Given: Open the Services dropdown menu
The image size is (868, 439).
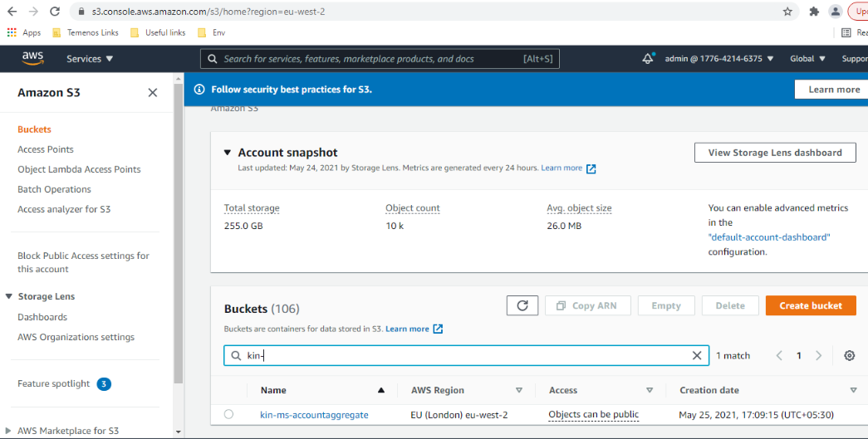Looking at the screenshot, I should coord(90,59).
